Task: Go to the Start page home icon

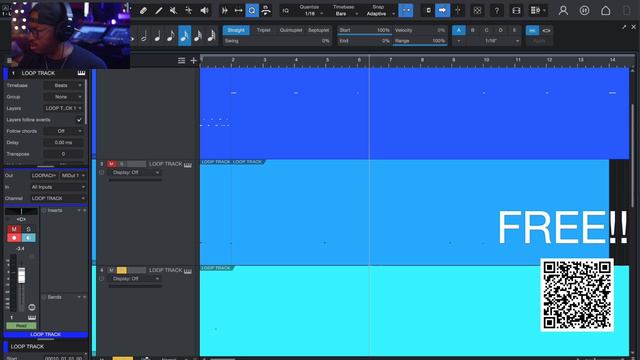Action: point(606,11)
